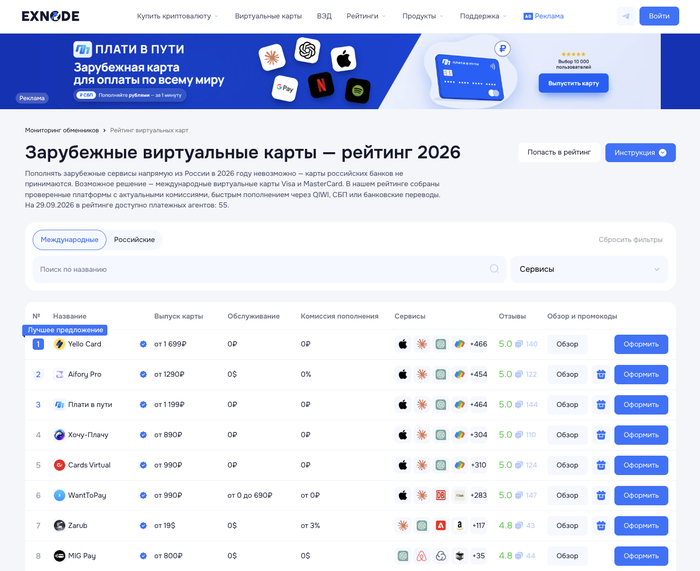This screenshot has height=571, width=700.
Task: Open the EXNODE logo homepage
Action: 50,16
